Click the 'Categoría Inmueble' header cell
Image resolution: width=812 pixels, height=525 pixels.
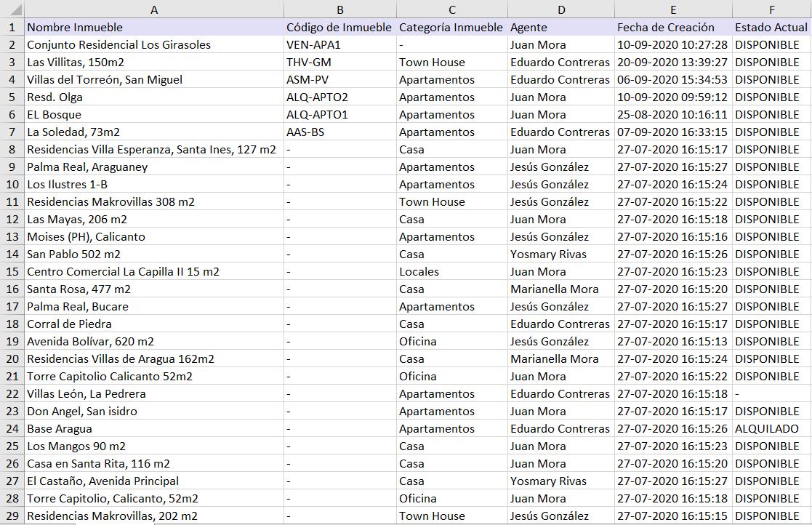coord(451,27)
